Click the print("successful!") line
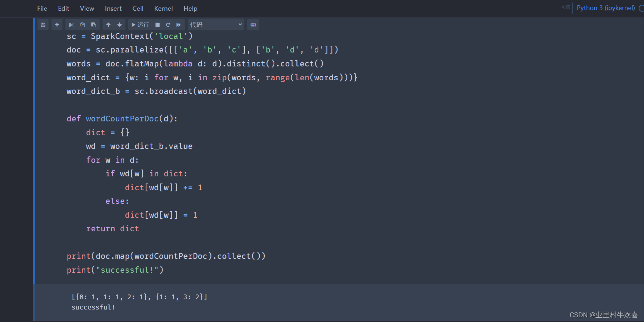Image resolution: width=644 pixels, height=322 pixels. 115,270
